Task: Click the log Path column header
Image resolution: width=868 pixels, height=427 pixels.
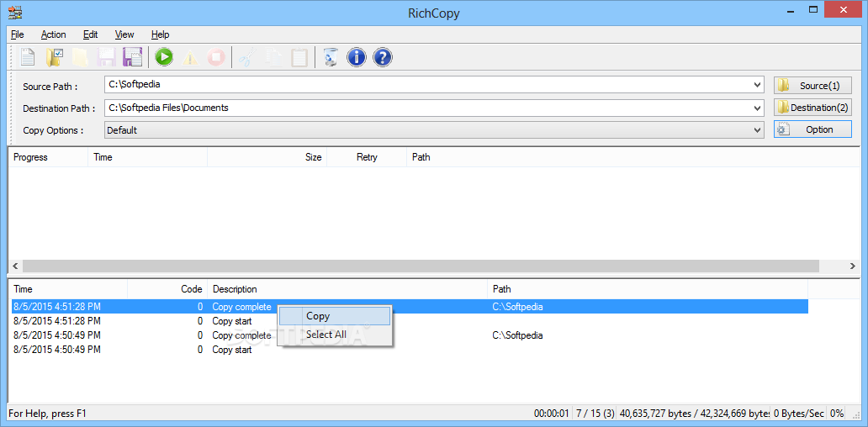Action: (x=648, y=289)
